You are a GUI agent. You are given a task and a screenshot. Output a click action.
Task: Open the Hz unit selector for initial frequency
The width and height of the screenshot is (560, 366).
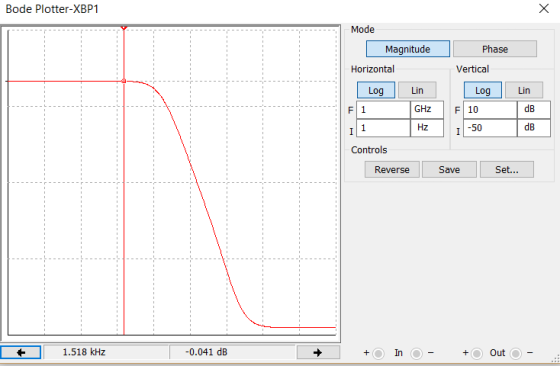[x=427, y=128]
